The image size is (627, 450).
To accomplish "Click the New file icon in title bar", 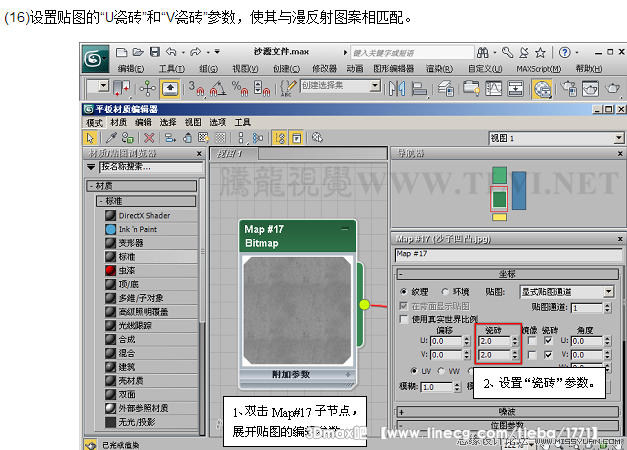I will point(121,52).
